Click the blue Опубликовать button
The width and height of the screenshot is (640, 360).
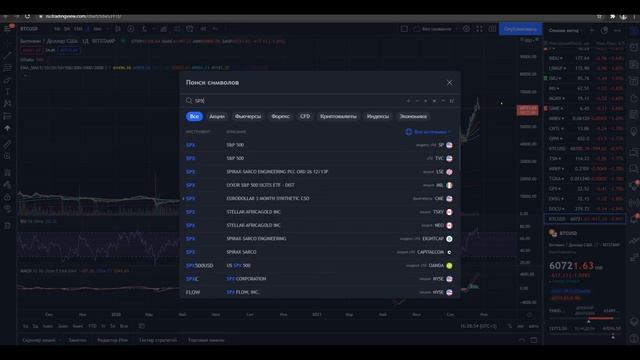520,29
